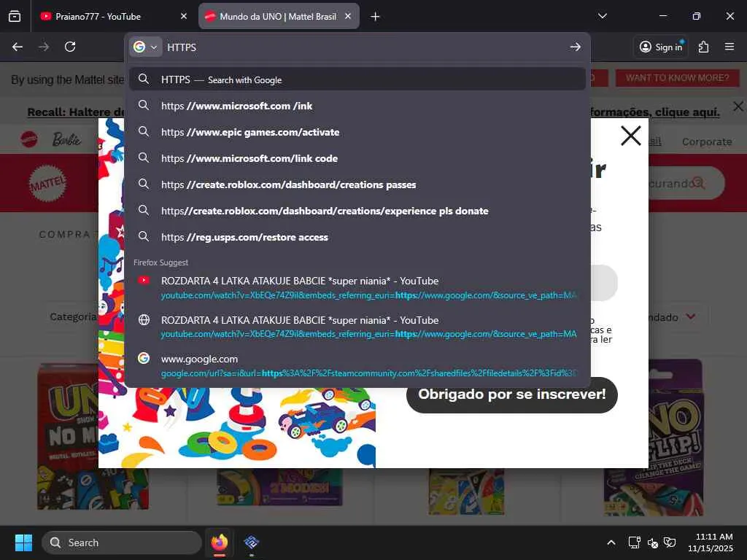747x560 pixels.
Task: Click the blue diamond app in taskbar
Action: pyautogui.click(x=252, y=542)
